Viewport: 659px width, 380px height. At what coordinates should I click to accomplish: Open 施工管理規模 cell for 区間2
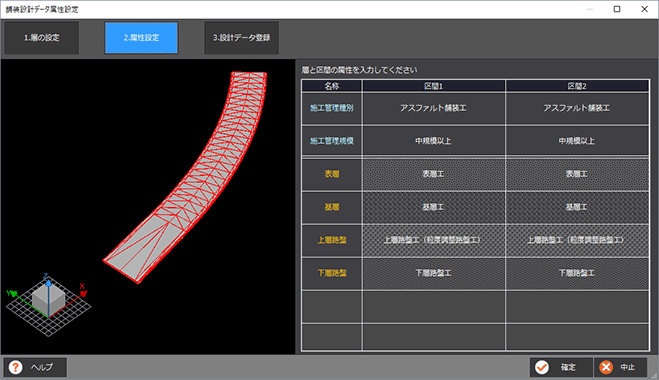pos(577,141)
